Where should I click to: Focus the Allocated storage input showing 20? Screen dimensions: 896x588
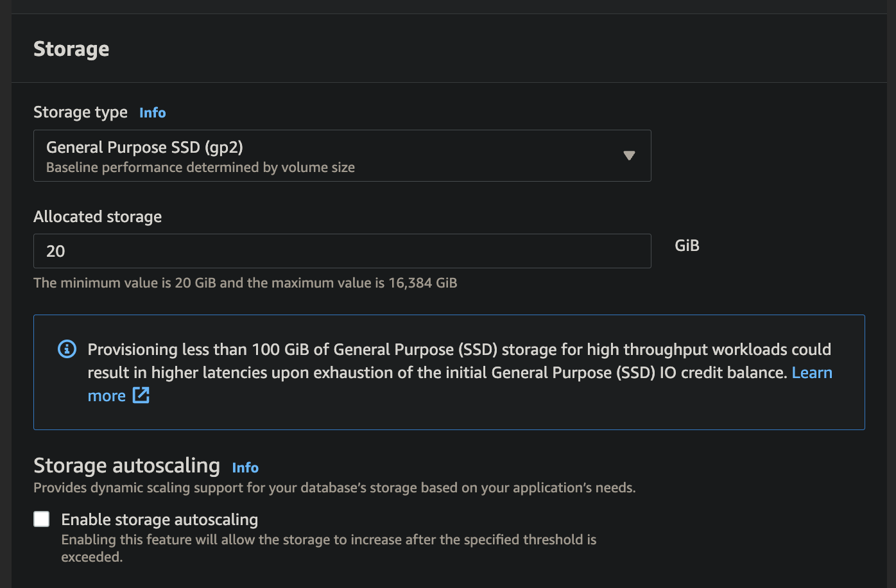click(342, 251)
